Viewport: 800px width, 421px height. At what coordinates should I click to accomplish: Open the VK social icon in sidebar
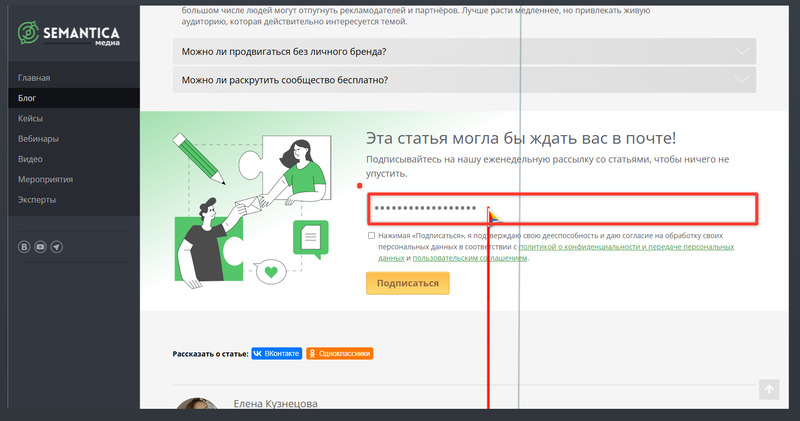pos(24,247)
